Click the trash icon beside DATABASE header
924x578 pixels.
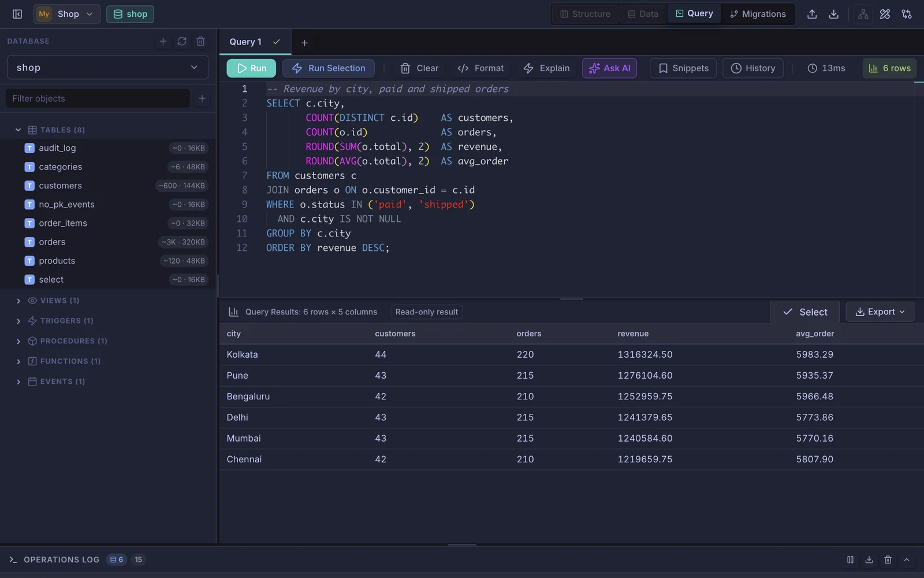tap(200, 41)
